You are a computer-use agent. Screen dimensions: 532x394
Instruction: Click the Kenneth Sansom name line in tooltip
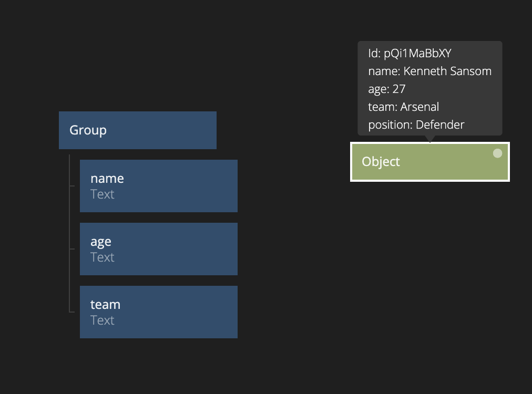coord(429,71)
